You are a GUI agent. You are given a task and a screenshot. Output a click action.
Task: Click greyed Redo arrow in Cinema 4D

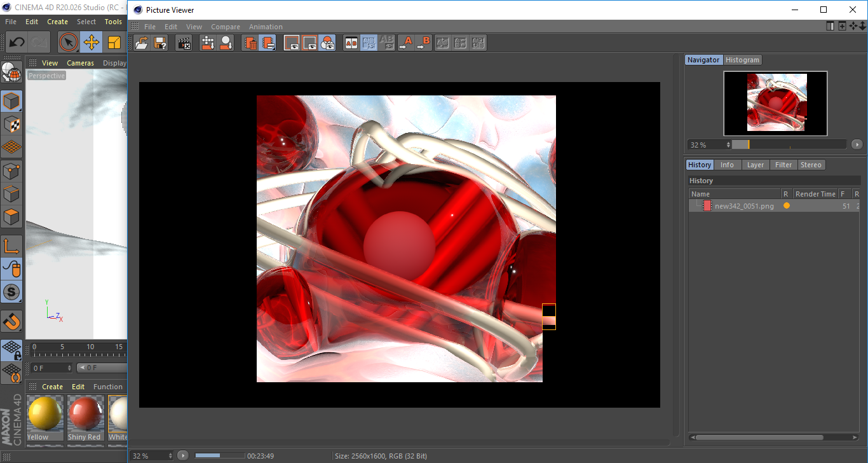pyautogui.click(x=39, y=43)
